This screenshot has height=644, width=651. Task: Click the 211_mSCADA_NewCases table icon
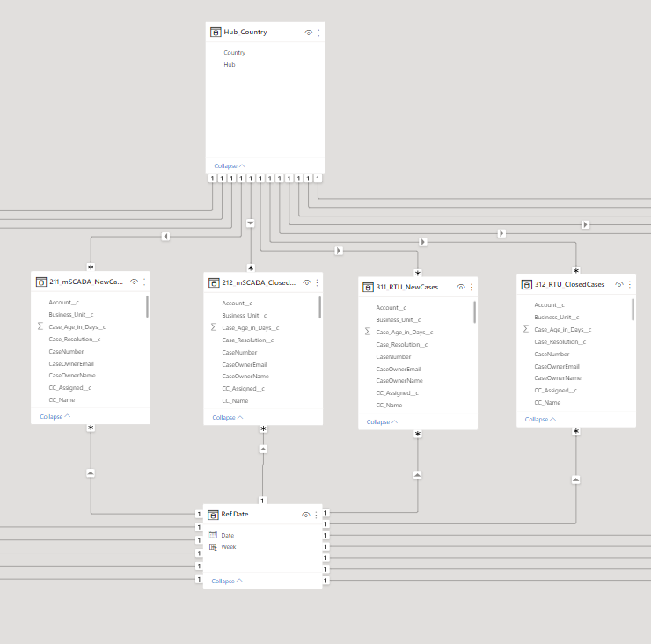pos(41,282)
